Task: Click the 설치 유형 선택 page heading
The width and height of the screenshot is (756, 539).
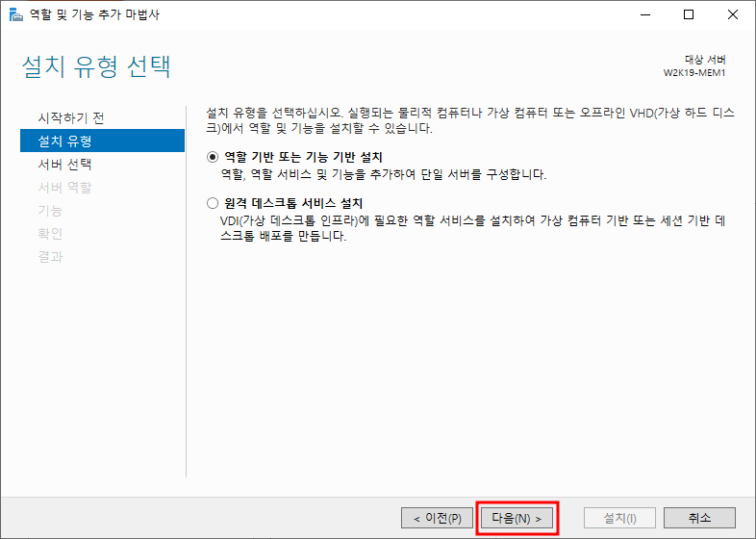Action: coord(96,66)
